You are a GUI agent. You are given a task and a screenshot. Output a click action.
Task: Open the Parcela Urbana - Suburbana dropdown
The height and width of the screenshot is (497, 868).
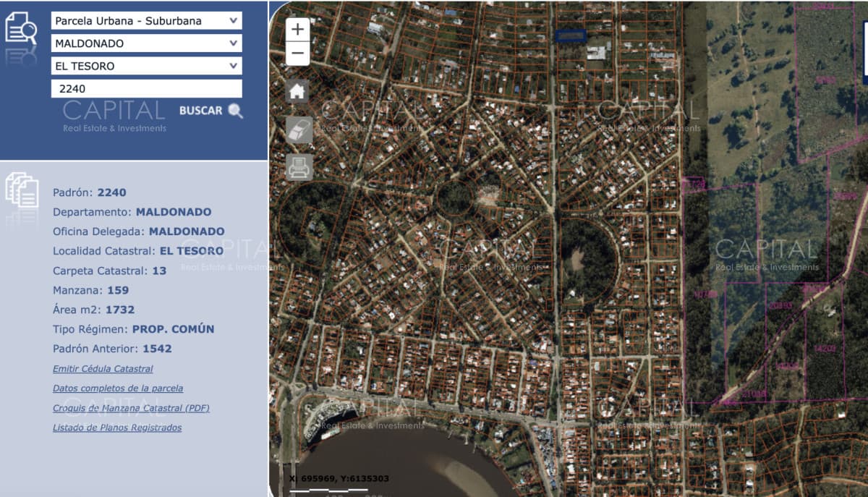coord(147,21)
